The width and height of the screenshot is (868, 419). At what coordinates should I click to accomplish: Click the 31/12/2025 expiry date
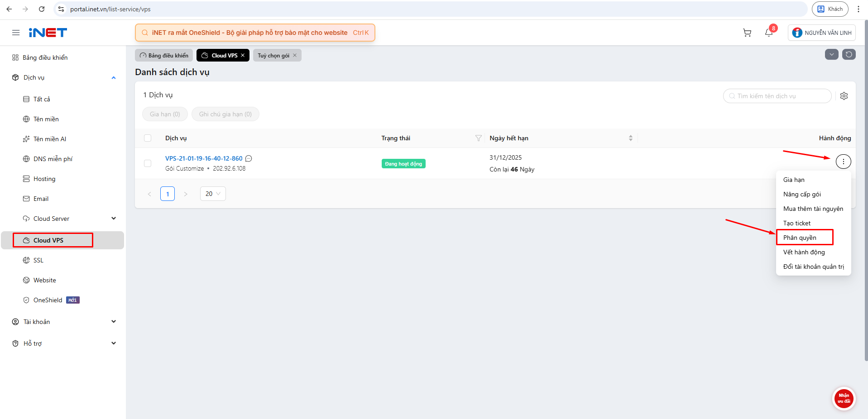(x=505, y=157)
